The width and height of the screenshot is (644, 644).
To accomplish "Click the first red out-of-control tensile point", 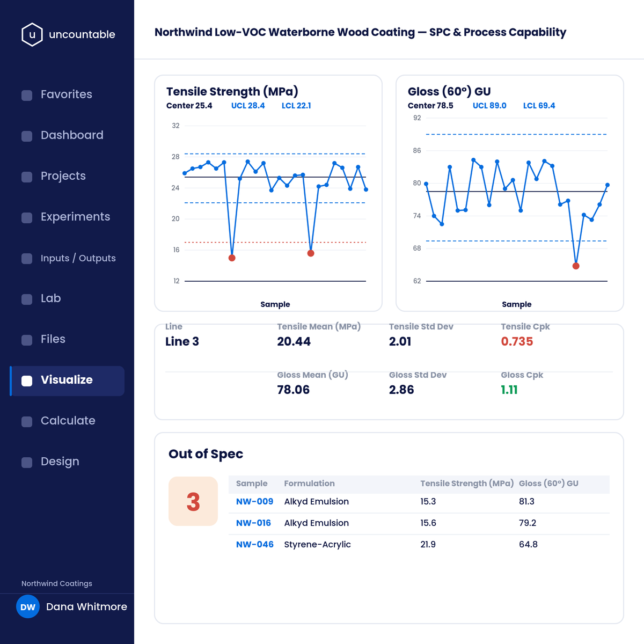I will (232, 258).
